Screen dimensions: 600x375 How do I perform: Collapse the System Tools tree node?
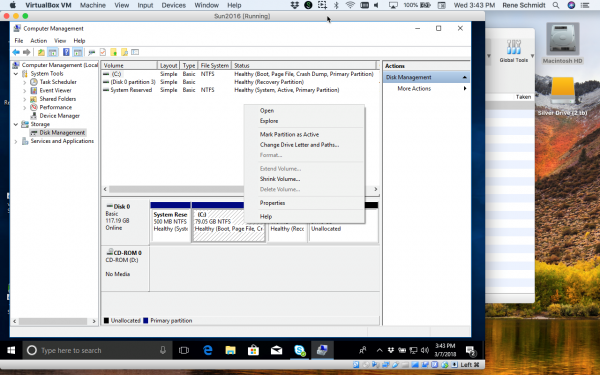click(x=16, y=73)
